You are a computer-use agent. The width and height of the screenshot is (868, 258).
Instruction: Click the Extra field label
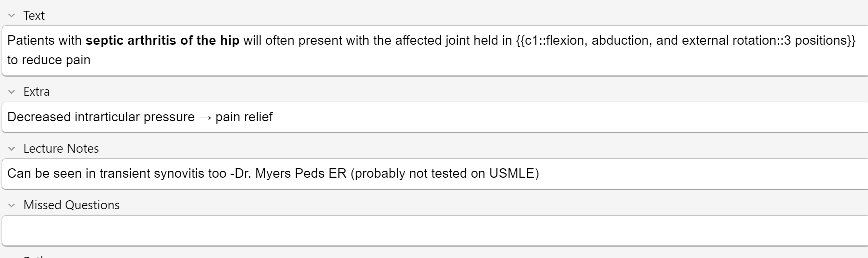pyautogui.click(x=36, y=92)
